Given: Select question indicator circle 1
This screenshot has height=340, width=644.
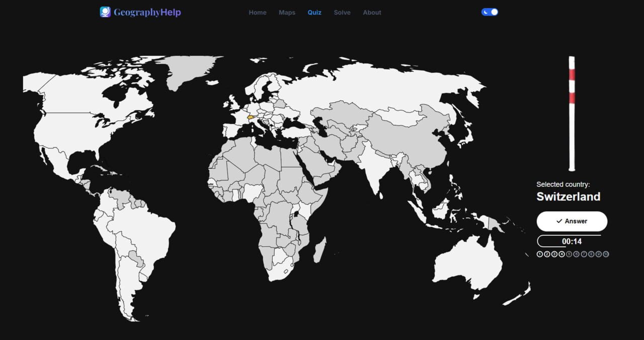Looking at the screenshot, I should [x=540, y=254].
